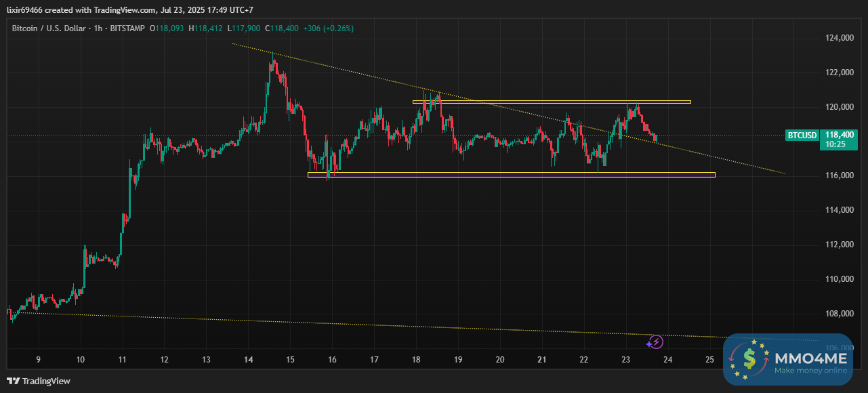Click date label 24 on time axis

[x=667, y=360]
